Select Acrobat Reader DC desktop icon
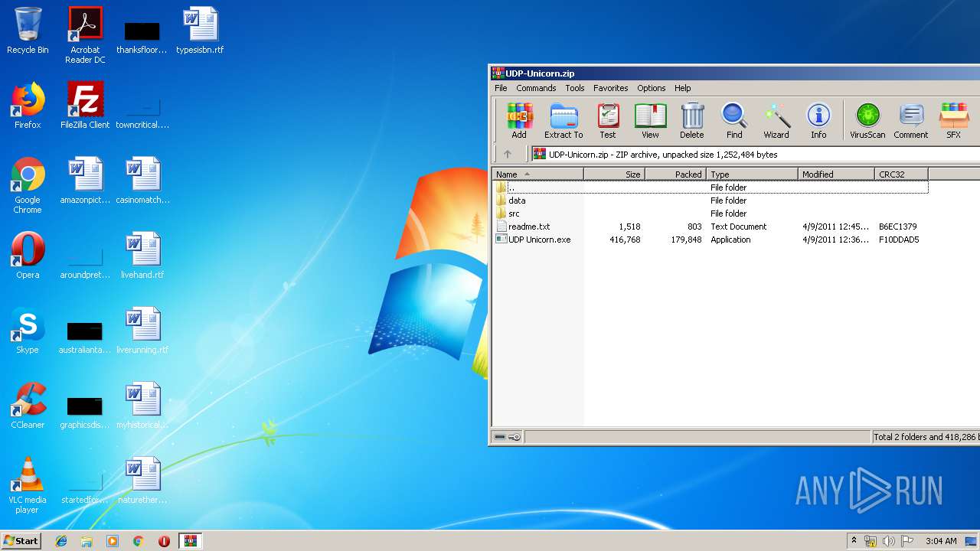This screenshot has width=980, height=551. click(x=85, y=35)
